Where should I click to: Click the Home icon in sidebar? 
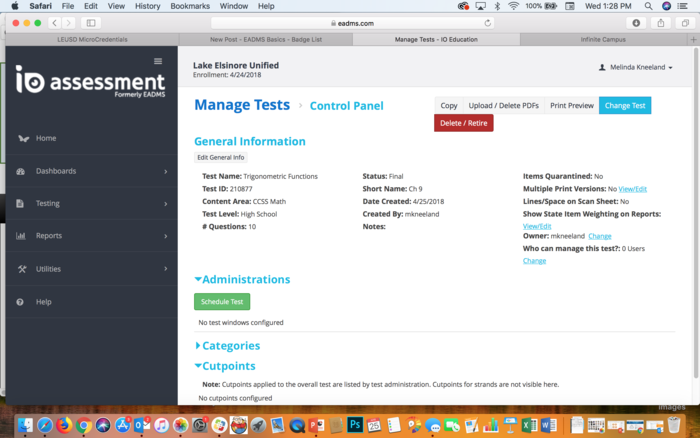pyautogui.click(x=22, y=138)
